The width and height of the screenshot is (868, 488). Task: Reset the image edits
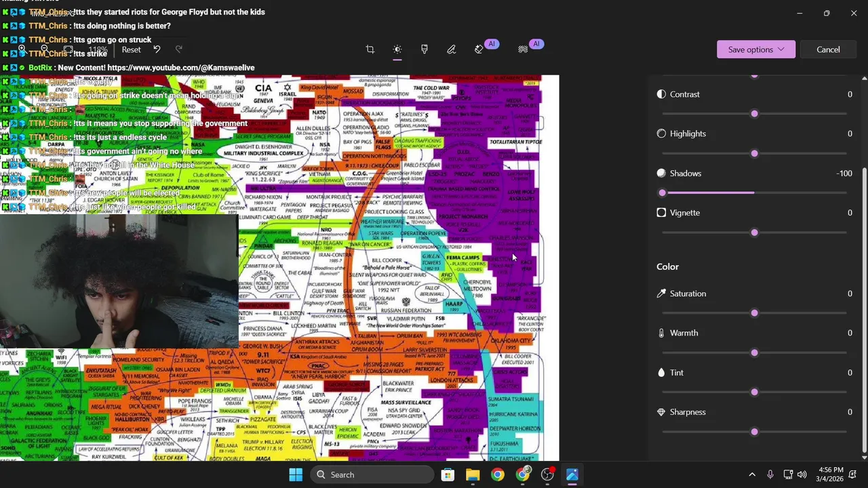[131, 49]
